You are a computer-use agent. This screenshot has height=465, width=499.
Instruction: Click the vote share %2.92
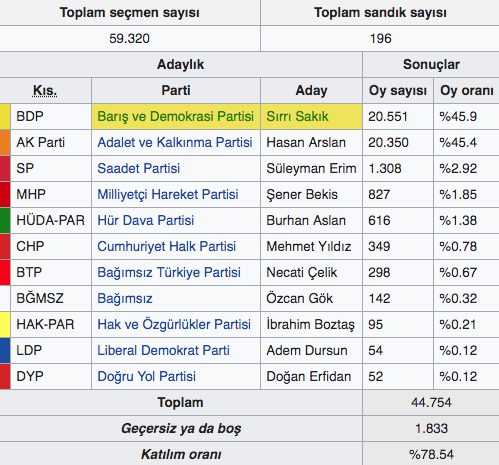458,168
